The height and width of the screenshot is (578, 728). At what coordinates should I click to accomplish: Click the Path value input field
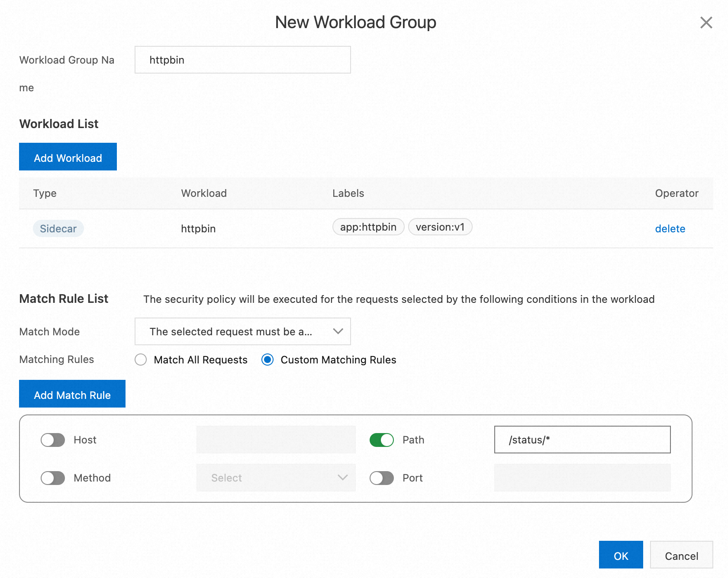click(x=582, y=440)
